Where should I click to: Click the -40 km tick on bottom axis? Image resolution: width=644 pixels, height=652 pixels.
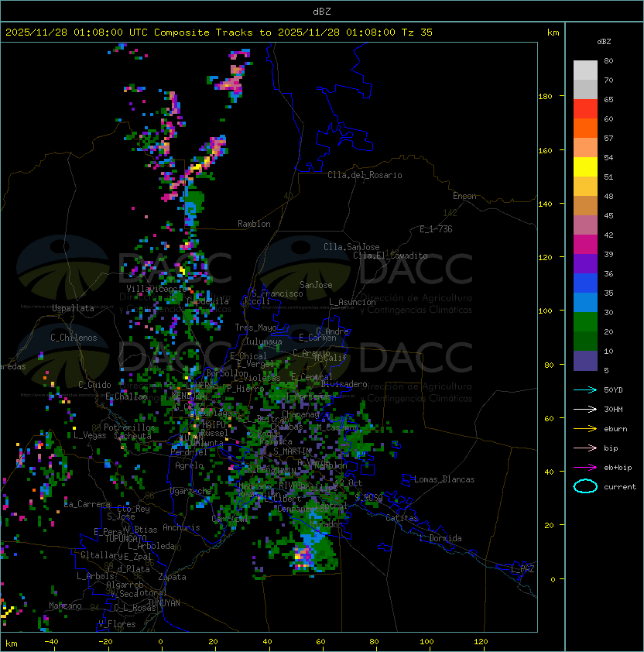tap(51, 642)
